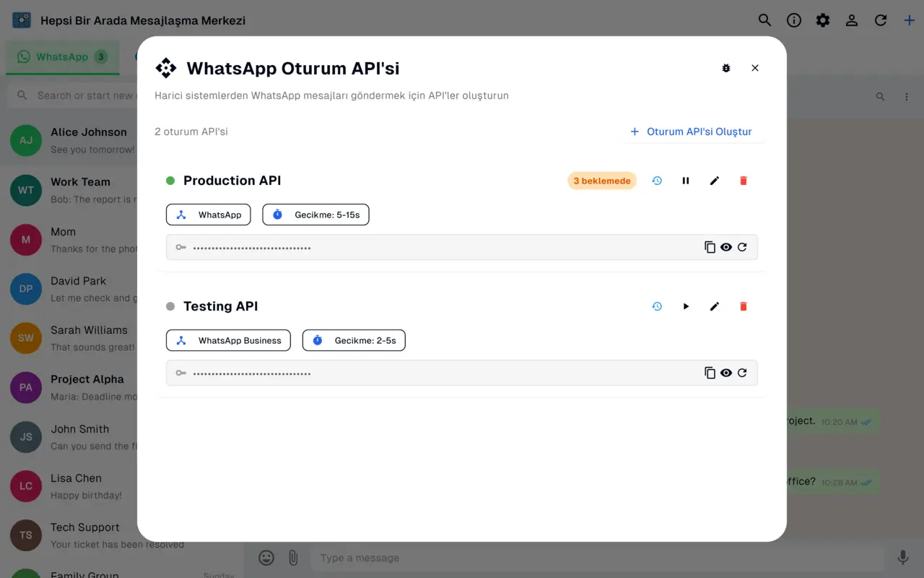Image resolution: width=924 pixels, height=578 pixels.
Task: Click the WhatsApp chip under Production API
Action: [209, 215]
